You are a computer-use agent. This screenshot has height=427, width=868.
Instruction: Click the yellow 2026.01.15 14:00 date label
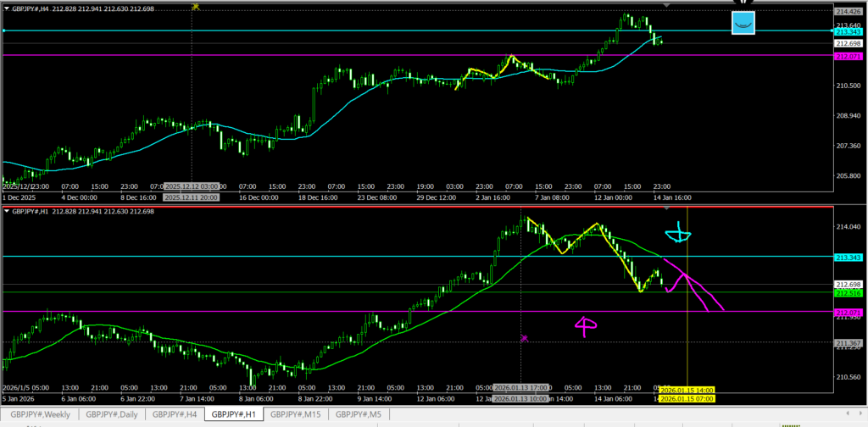(x=687, y=390)
